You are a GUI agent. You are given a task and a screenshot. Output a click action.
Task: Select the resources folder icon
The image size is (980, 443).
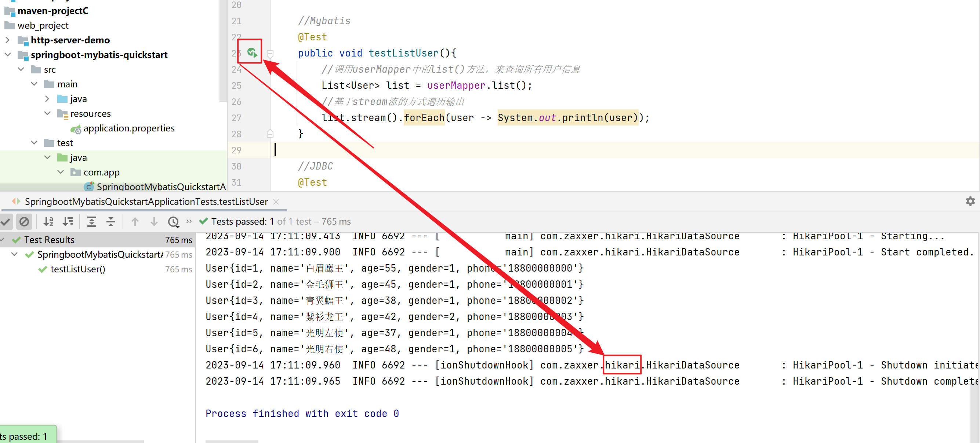pos(62,114)
